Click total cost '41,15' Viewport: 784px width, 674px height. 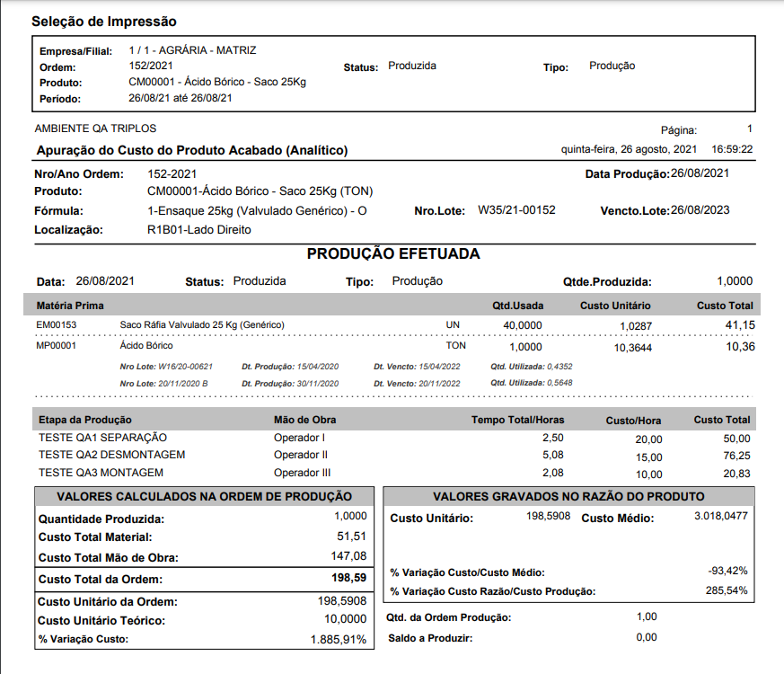click(740, 325)
